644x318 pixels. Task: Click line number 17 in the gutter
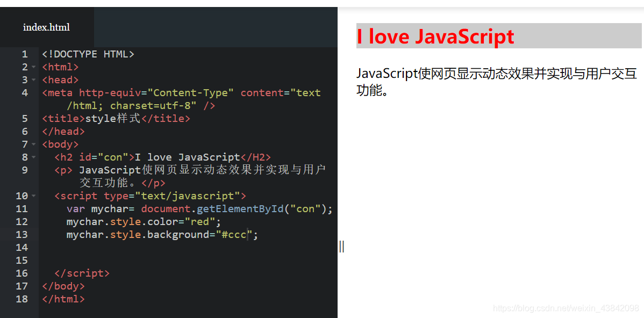22,286
